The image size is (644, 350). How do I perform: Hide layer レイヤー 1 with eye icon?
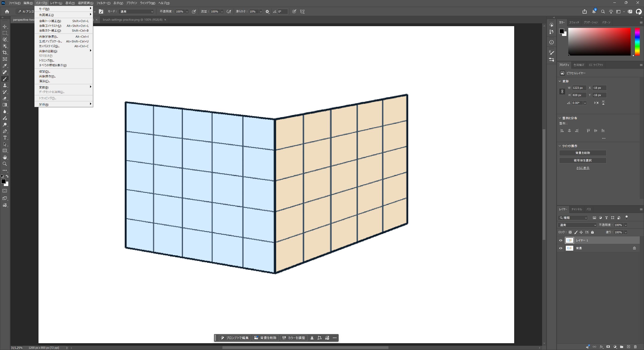point(561,240)
